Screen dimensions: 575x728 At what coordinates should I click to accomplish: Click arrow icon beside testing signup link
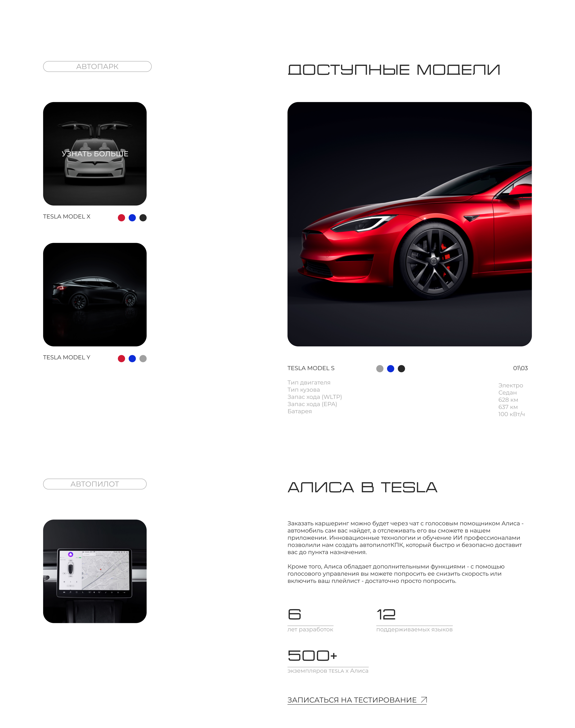(424, 700)
